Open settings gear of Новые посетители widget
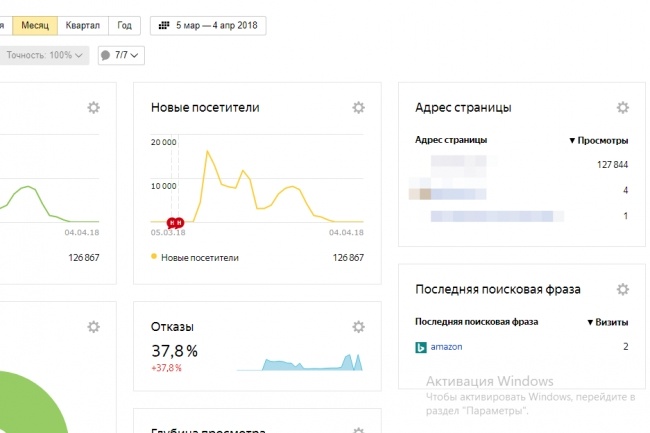The width and height of the screenshot is (650, 433). (x=359, y=108)
